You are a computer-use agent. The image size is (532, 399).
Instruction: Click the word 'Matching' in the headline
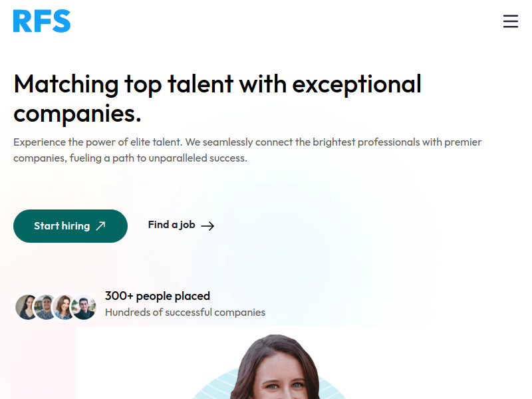coord(65,84)
